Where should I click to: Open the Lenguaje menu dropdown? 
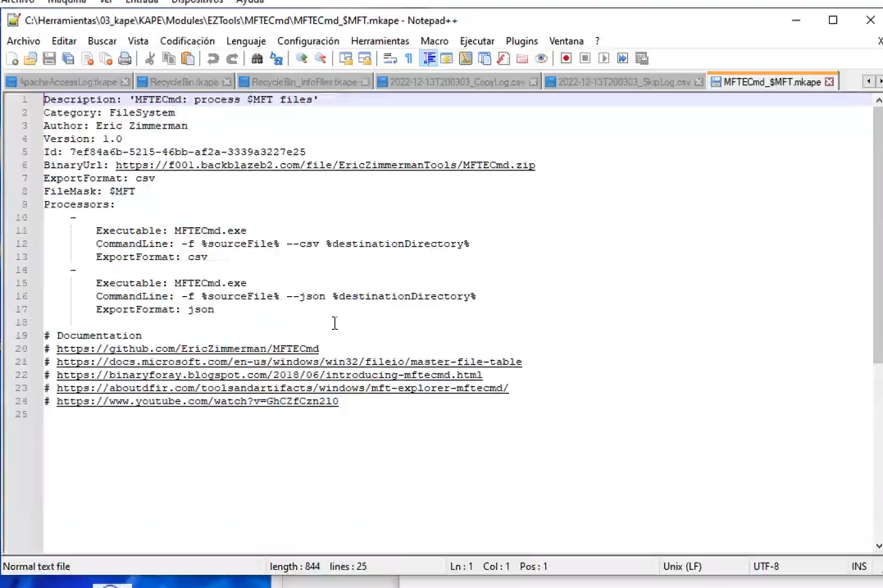pos(246,40)
